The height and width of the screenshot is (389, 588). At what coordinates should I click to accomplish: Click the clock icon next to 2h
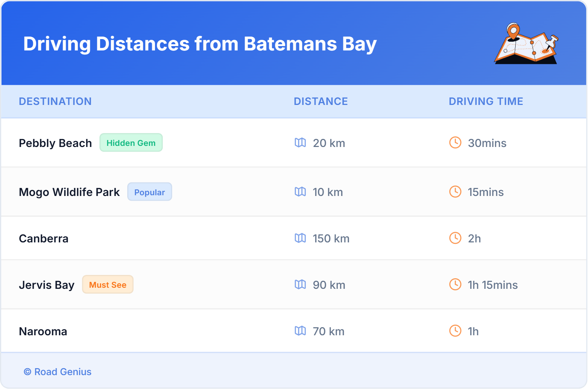click(x=455, y=238)
